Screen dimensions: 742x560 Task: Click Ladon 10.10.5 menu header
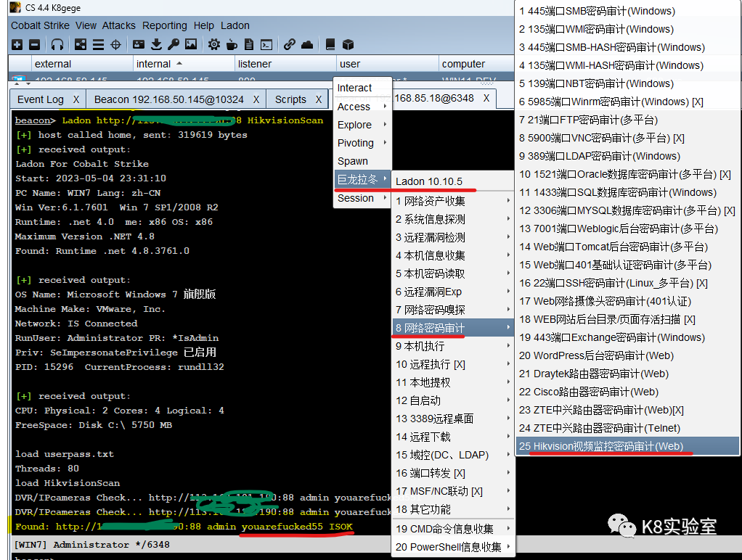[453, 181]
